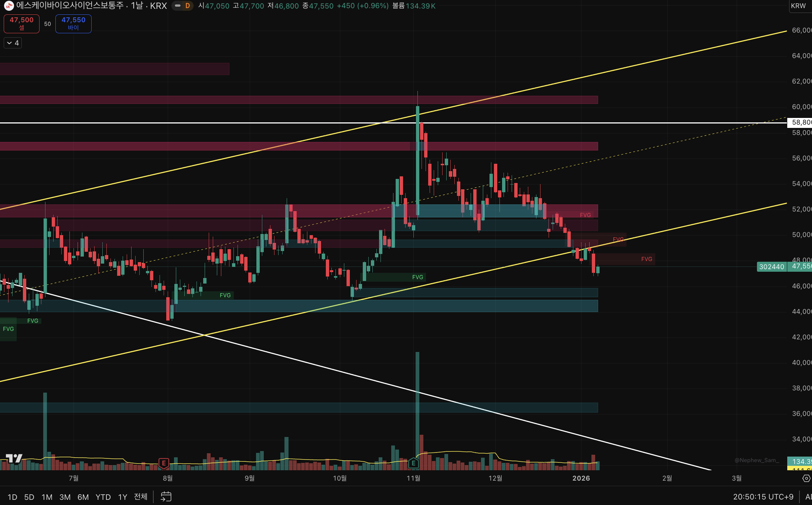
Task: Open the KRW currency dropdown
Action: coord(799,6)
